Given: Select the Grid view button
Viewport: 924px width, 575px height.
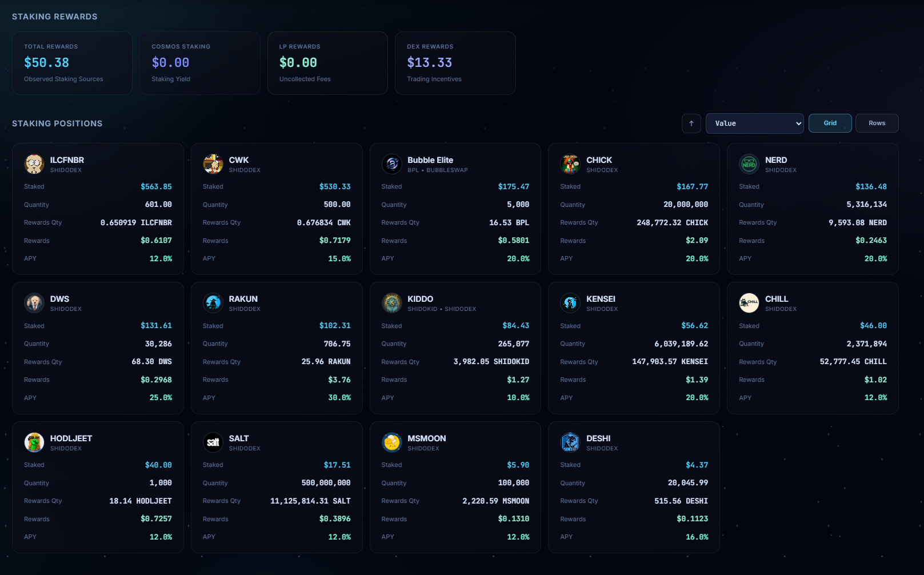Looking at the screenshot, I should point(830,123).
